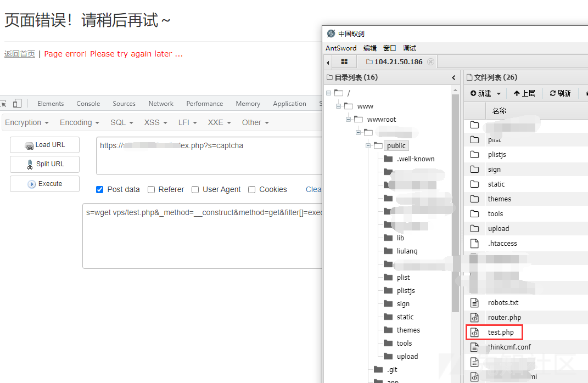Click the AntSword home grid icon tab
The height and width of the screenshot is (383, 588).
[x=344, y=62]
